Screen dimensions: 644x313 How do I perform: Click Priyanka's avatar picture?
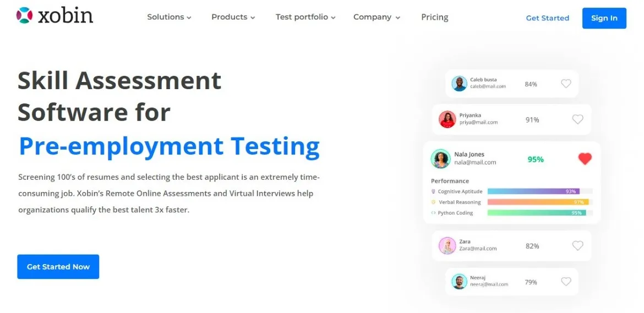pyautogui.click(x=447, y=119)
